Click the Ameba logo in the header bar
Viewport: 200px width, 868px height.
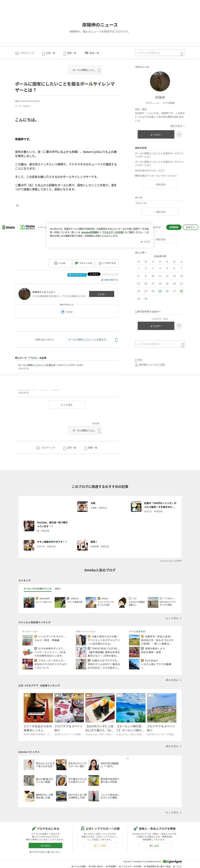8,227
